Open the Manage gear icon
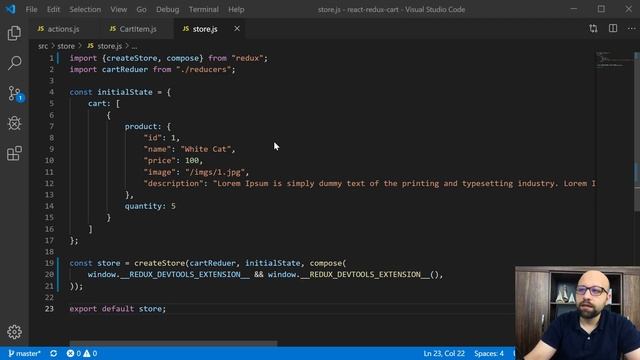 [14, 332]
